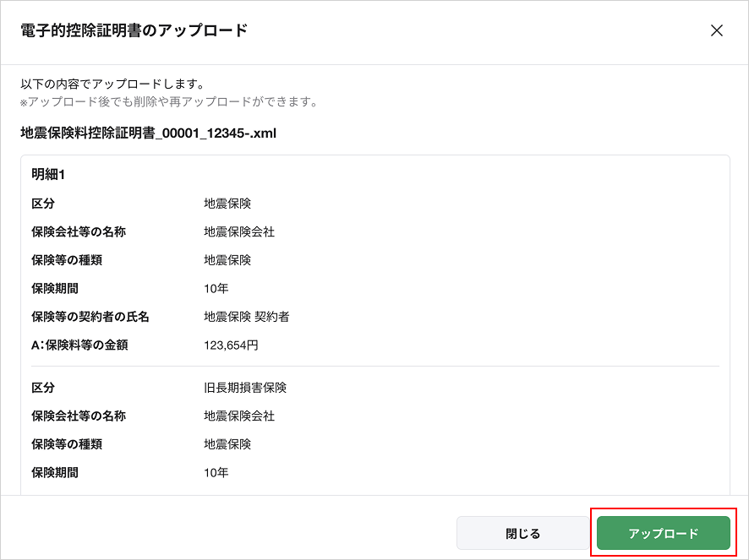The image size is (749, 560).
Task: Click the dialog title 電子的控除証明書のアップロード
Action: pyautogui.click(x=134, y=30)
